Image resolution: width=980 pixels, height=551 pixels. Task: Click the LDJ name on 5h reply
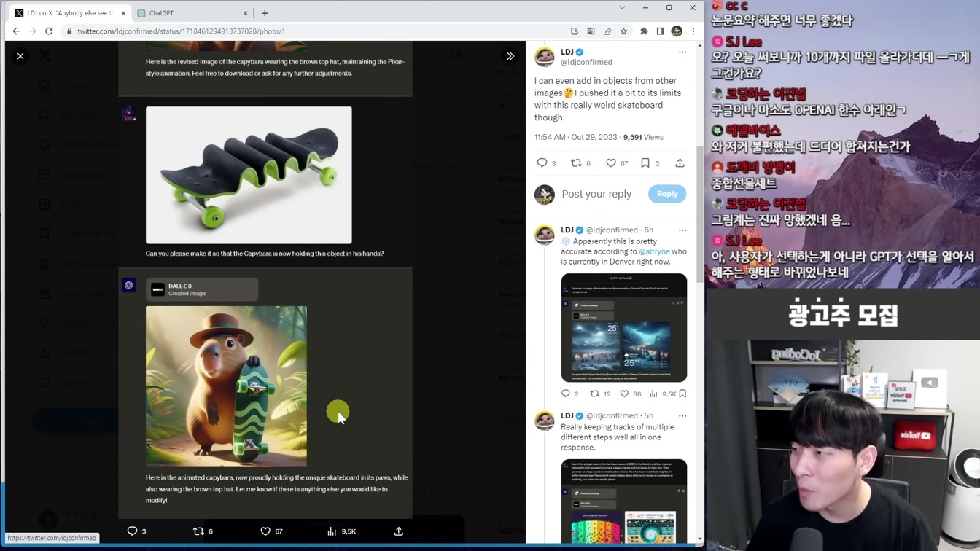point(567,415)
